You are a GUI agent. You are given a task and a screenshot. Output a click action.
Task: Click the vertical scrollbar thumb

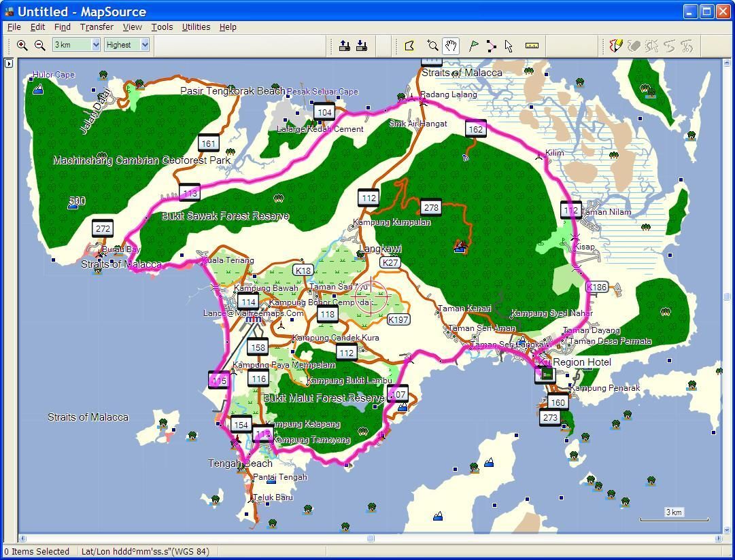(727, 296)
